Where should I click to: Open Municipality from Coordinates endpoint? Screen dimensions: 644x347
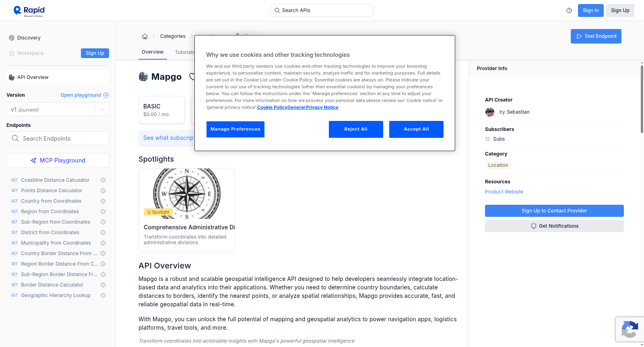pyautogui.click(x=56, y=243)
